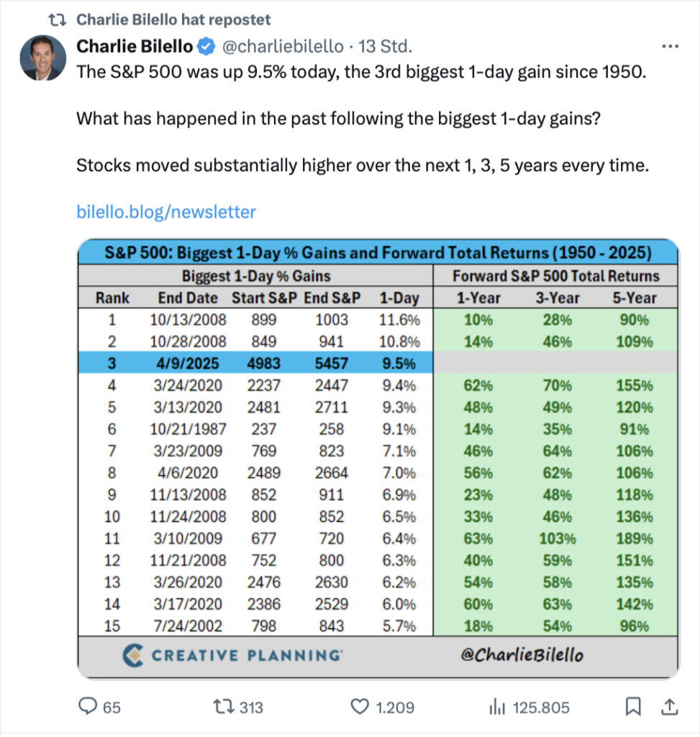Click the reply comment icon
This screenshot has height=737, width=700.
coord(87,707)
